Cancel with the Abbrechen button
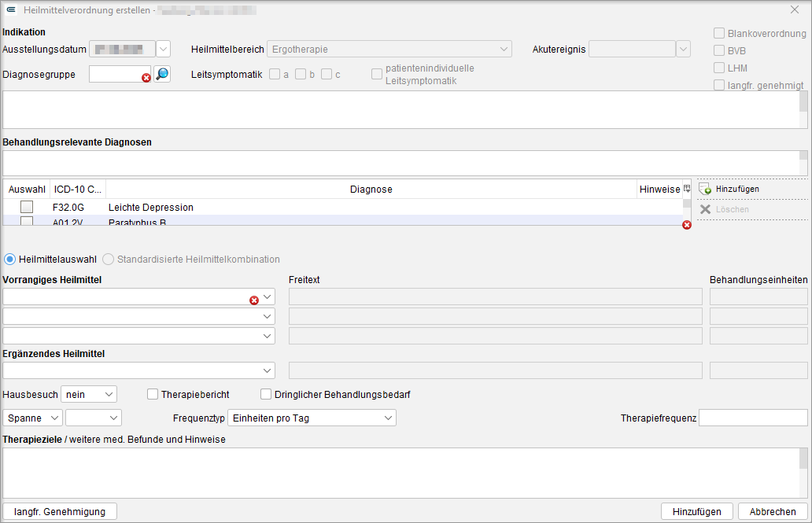 [773, 512]
